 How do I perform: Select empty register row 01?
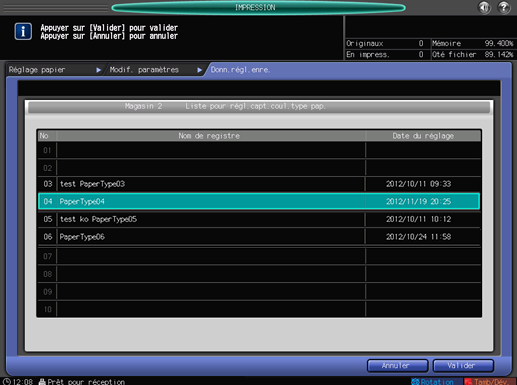tap(259, 150)
